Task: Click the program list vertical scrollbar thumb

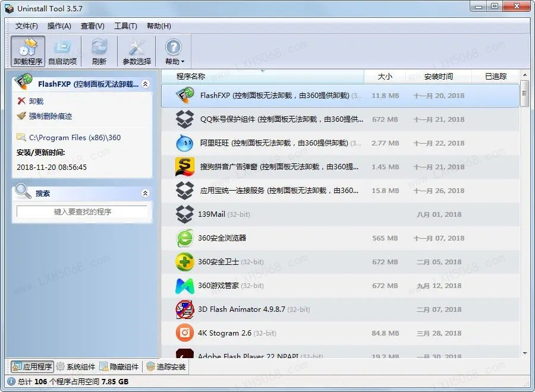Action: pos(525,94)
